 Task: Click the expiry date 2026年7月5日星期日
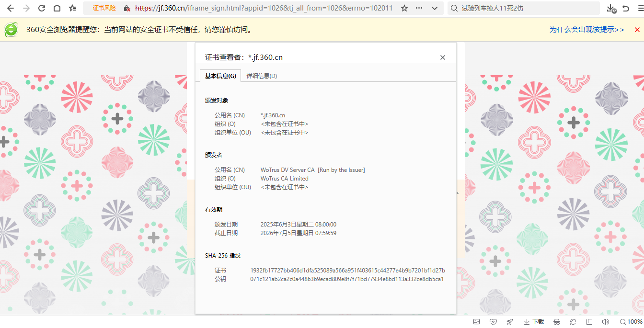tap(299, 233)
